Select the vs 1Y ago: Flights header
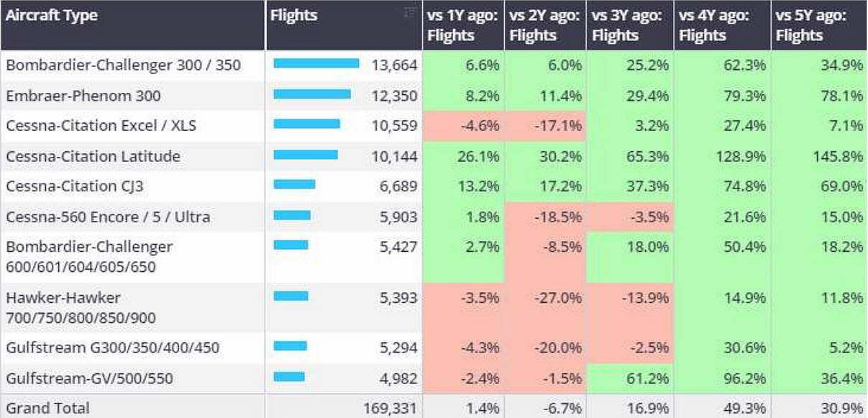This screenshot has width=868, height=418. [462, 25]
